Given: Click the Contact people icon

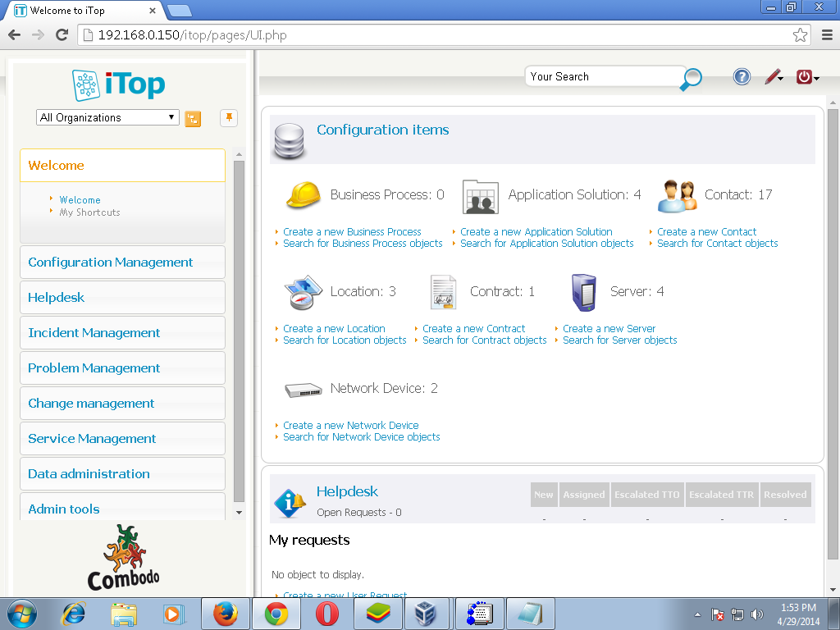Looking at the screenshot, I should tap(677, 195).
